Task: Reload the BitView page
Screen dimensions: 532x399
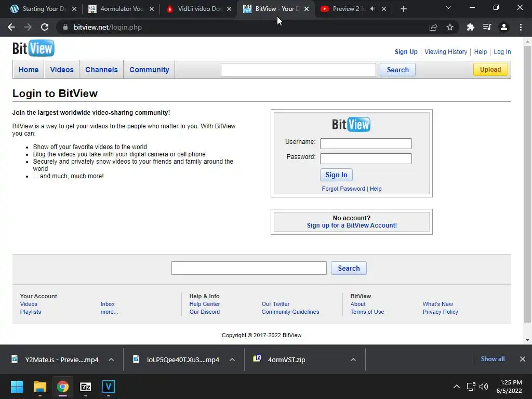Action: point(45,27)
